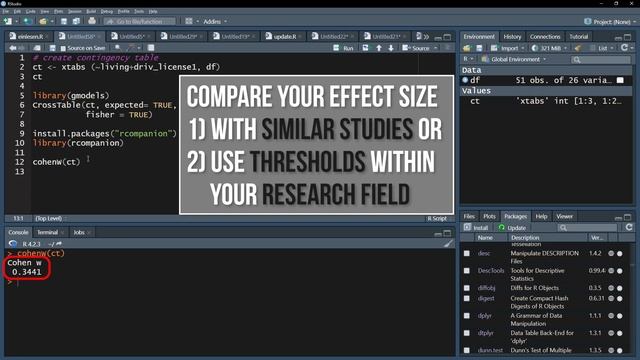Open the Import Dataset dropdown
Viewport: 640px width, 360px height.
click(x=507, y=48)
